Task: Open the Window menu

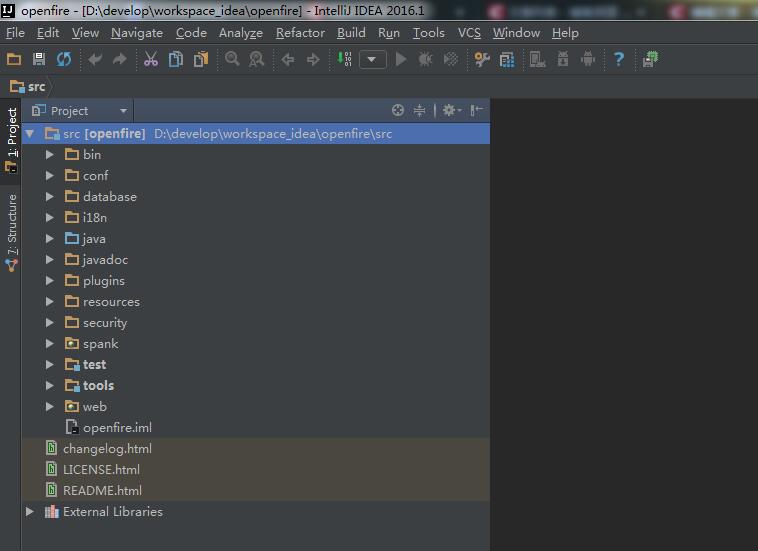Action: tap(516, 33)
